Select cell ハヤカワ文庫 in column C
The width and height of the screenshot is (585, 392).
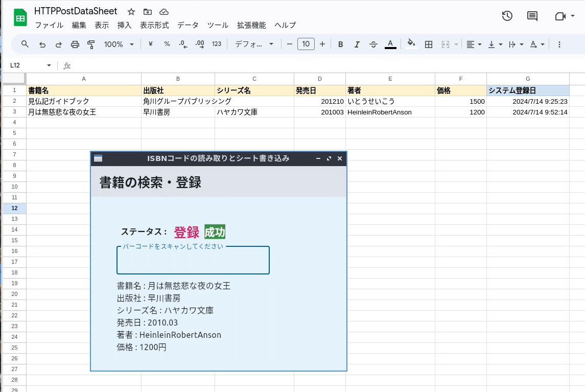coord(254,112)
